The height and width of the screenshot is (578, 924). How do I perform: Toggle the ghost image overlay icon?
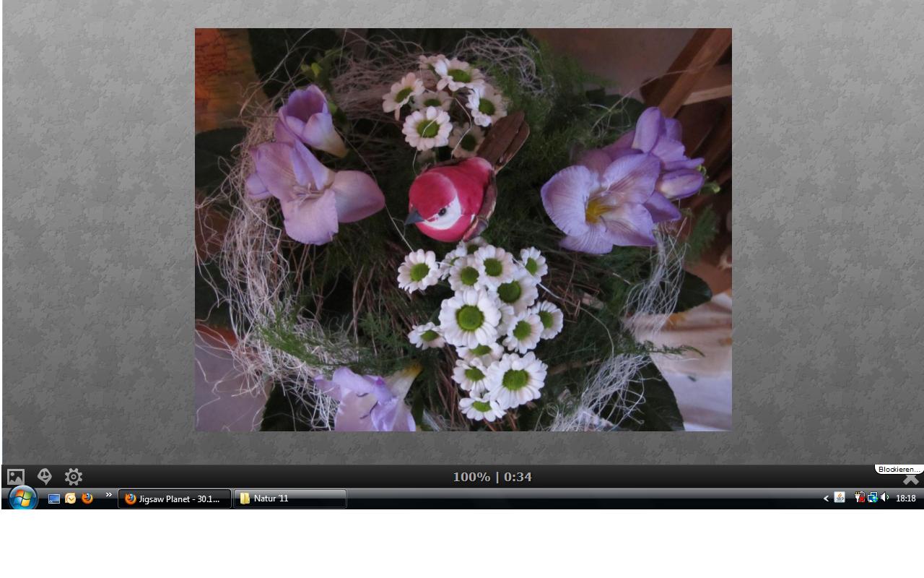[x=45, y=476]
